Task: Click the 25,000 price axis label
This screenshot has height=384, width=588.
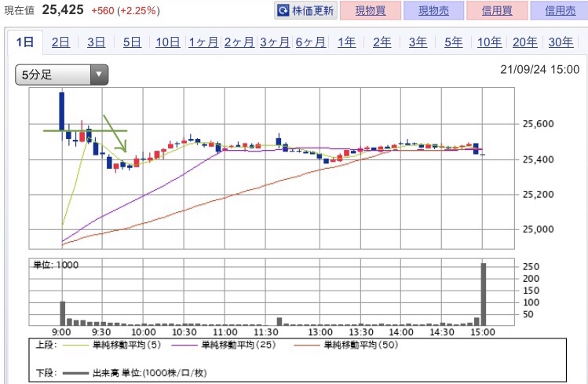Action: pyautogui.click(x=538, y=229)
